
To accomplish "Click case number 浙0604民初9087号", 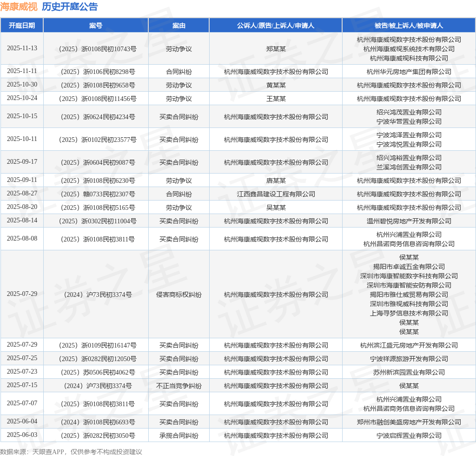I will click(98, 162).
